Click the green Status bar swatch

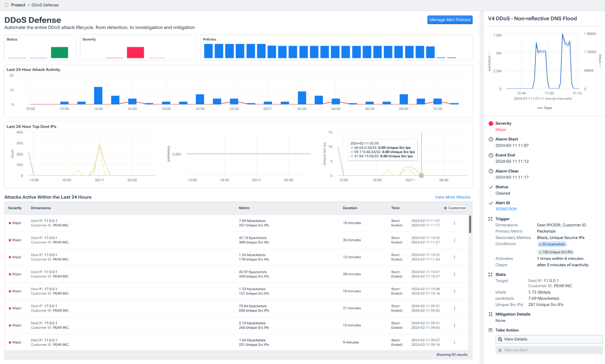[x=59, y=52]
